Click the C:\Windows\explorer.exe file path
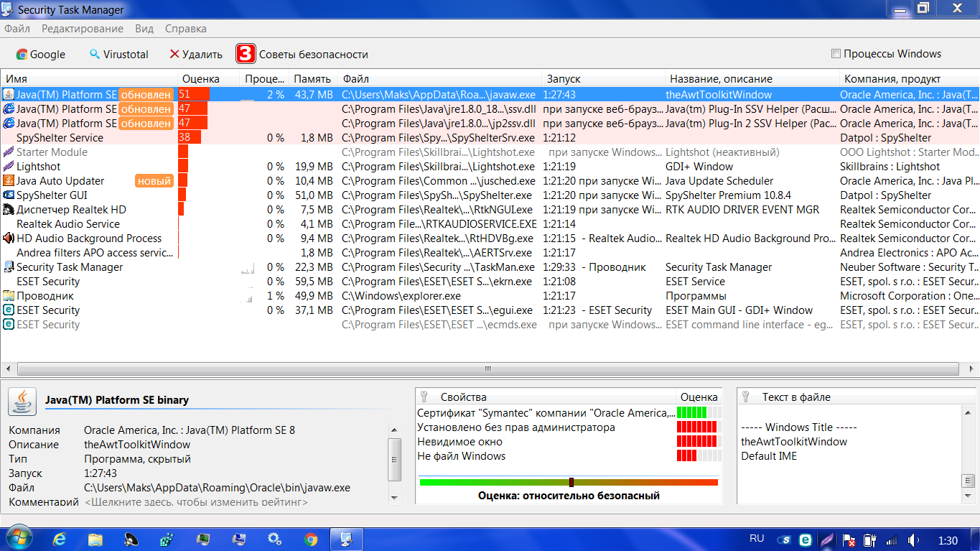980x551 pixels. coord(401,295)
